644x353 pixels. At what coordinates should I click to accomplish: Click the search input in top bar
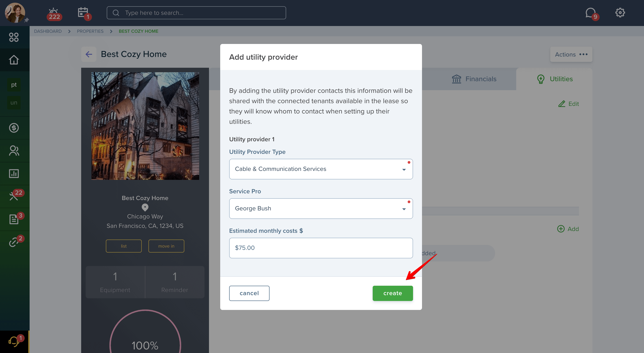(196, 13)
